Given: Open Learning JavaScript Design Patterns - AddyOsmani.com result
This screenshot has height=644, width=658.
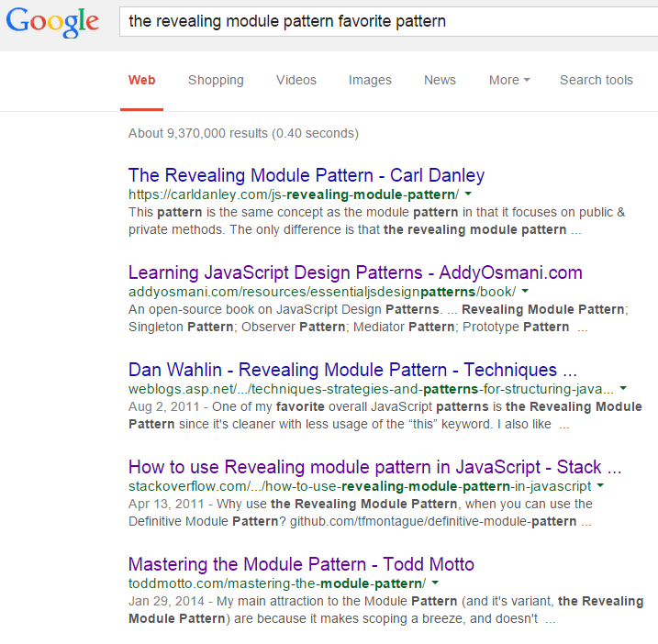Looking at the screenshot, I should pyautogui.click(x=355, y=272).
